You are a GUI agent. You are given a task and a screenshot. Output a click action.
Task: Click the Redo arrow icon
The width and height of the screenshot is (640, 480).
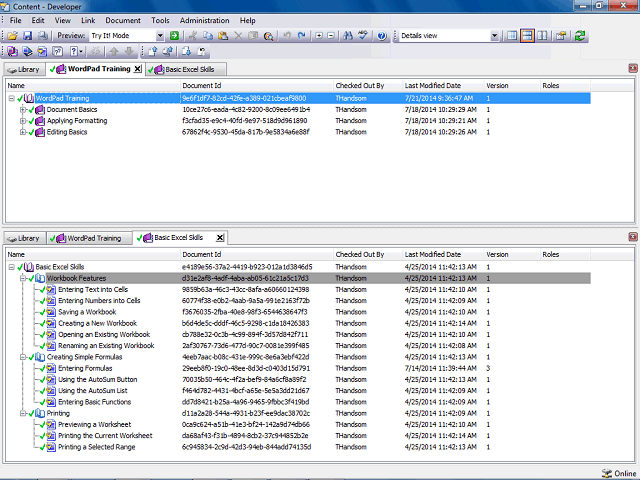[302, 36]
